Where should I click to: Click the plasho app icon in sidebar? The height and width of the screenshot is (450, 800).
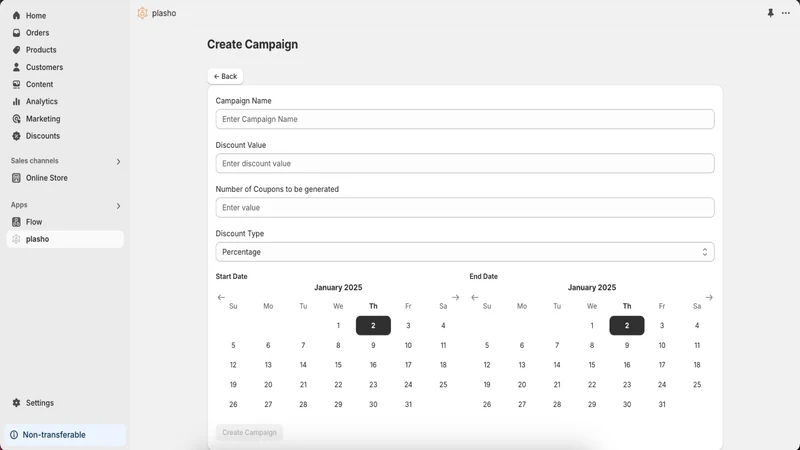tap(16, 239)
